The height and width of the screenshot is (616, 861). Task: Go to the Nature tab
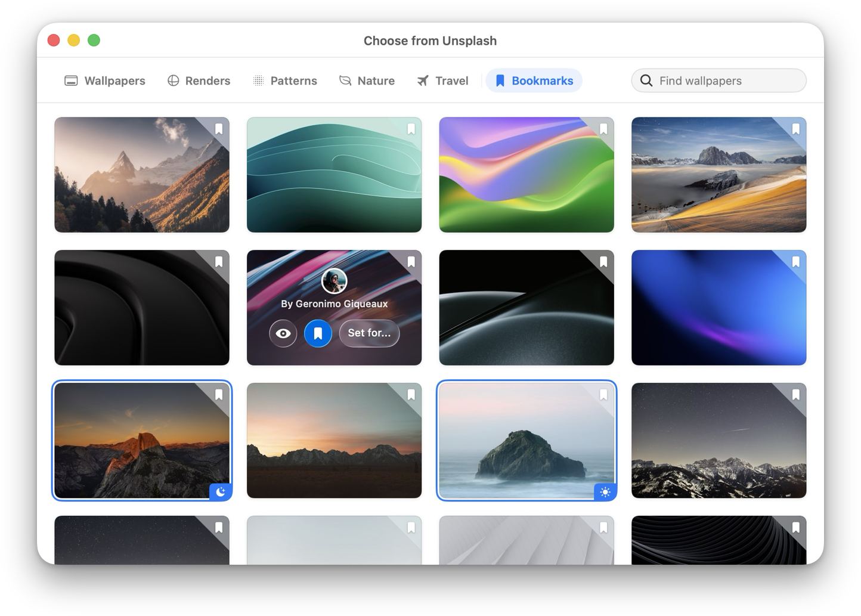coord(367,81)
